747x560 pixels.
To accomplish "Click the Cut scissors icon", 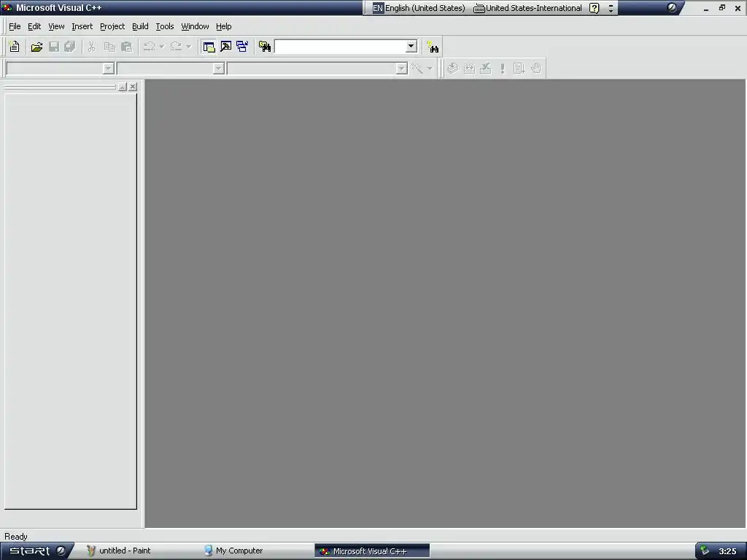I will click(92, 47).
